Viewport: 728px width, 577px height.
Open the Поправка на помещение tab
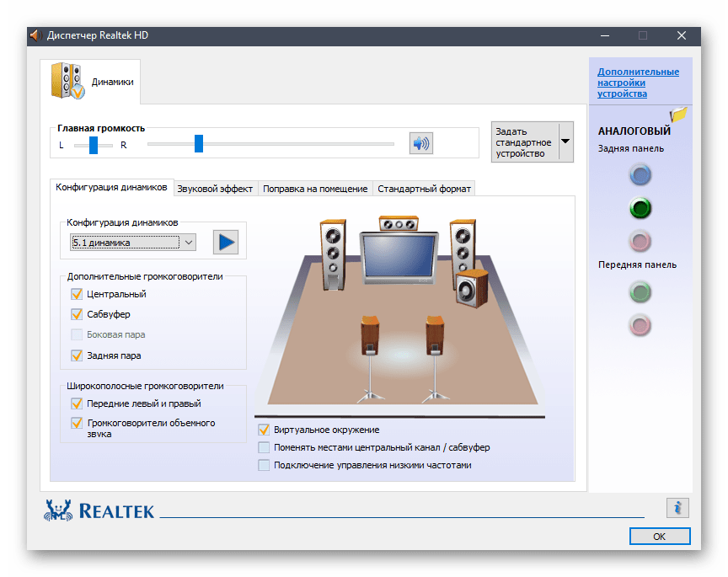tap(315, 190)
